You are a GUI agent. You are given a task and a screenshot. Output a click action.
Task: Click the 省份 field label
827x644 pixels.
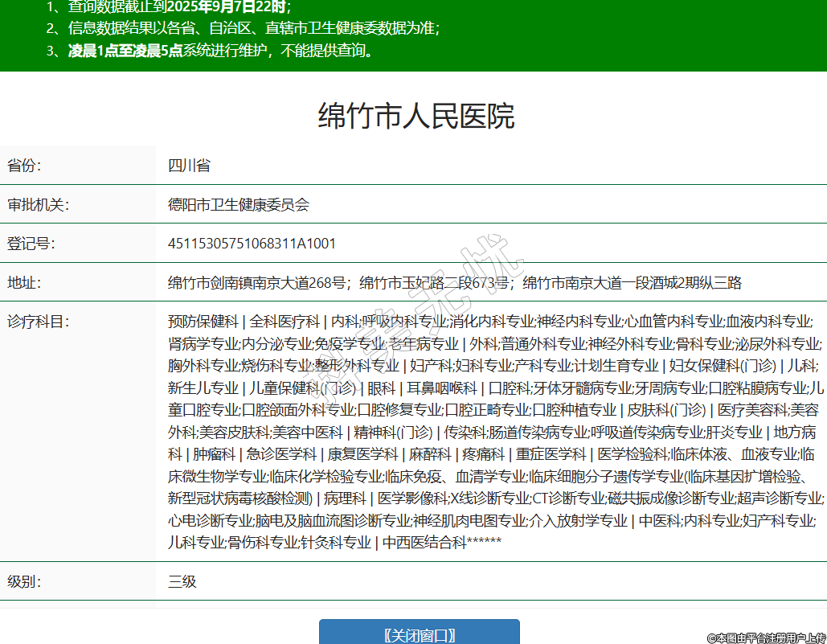click(x=24, y=166)
